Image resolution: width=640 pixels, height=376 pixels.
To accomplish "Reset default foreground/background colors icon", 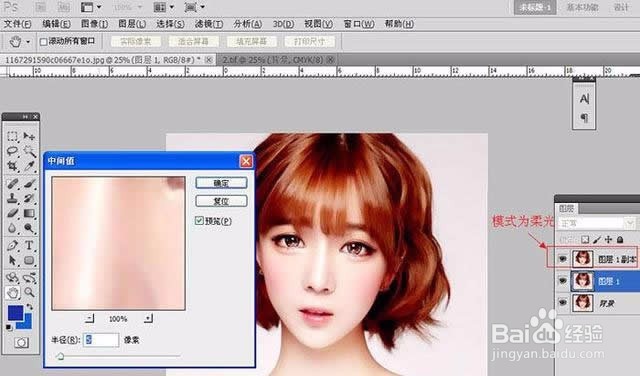I will pos(9,327).
